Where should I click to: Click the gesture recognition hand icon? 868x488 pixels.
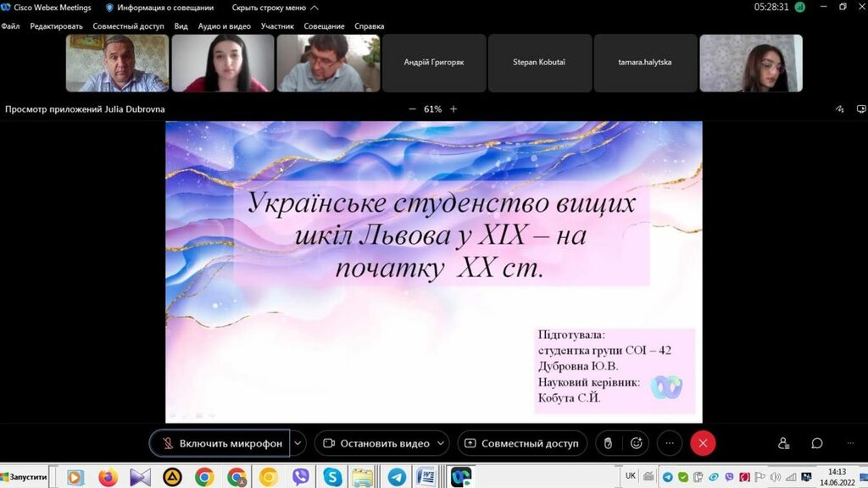pos(607,443)
